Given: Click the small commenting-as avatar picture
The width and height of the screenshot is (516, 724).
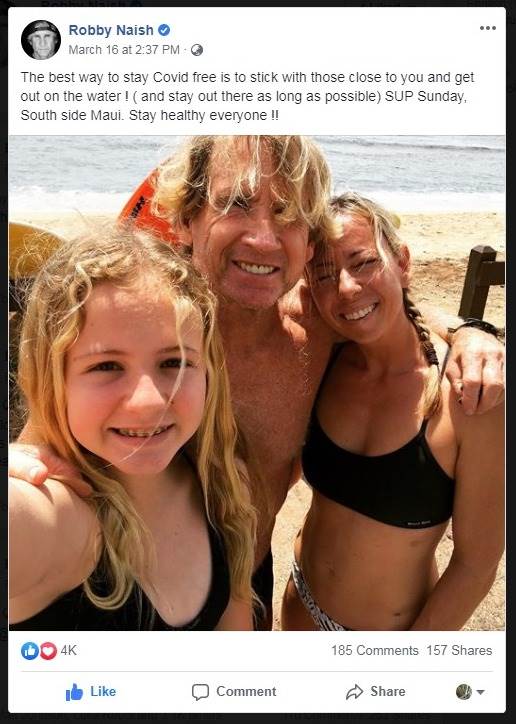Looking at the screenshot, I should tap(464, 692).
